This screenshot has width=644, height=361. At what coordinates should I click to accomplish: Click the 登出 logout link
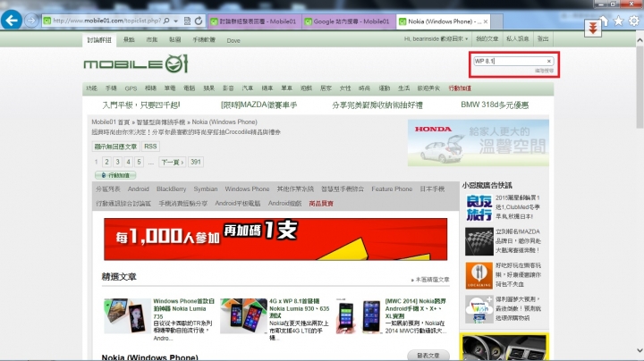(x=543, y=39)
